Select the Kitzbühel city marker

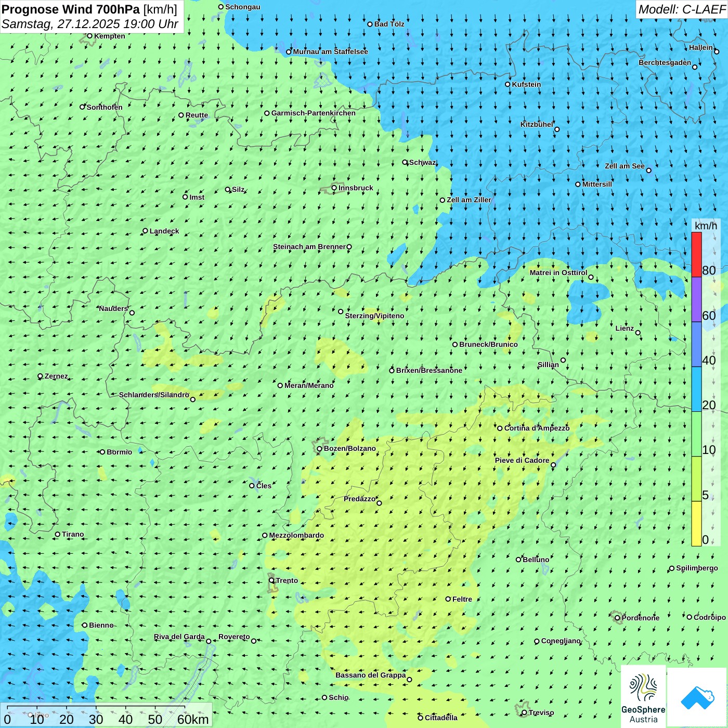[x=557, y=129]
